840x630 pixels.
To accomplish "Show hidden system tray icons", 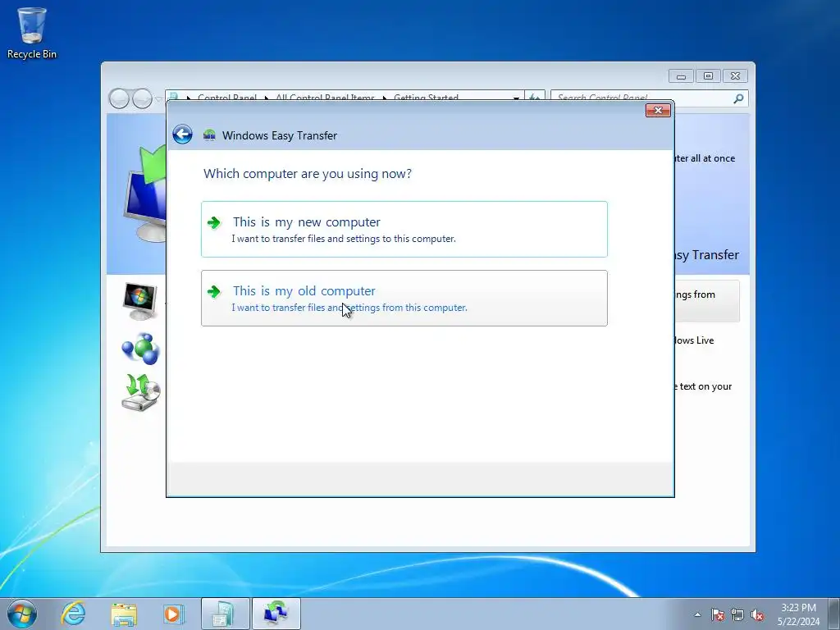I will 697,614.
